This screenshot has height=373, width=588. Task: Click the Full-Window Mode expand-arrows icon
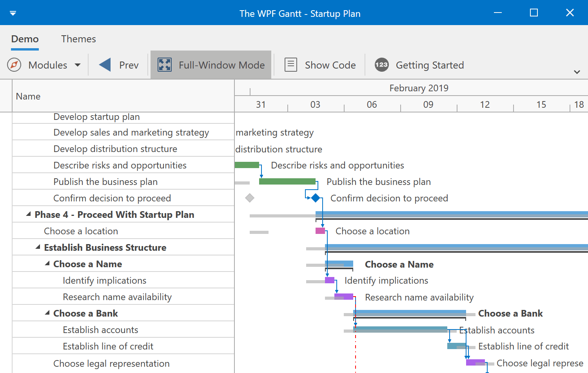pyautogui.click(x=165, y=65)
